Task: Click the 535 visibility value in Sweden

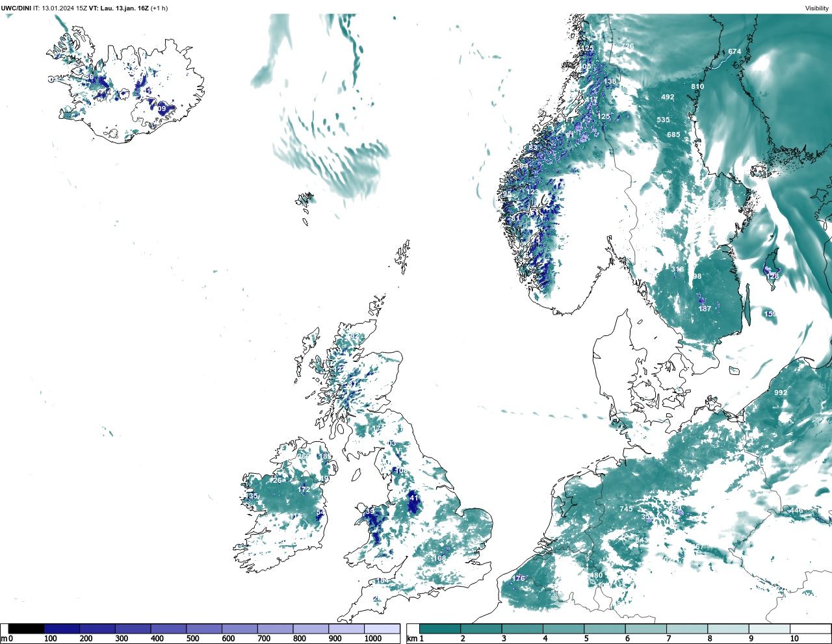Action: [x=663, y=120]
